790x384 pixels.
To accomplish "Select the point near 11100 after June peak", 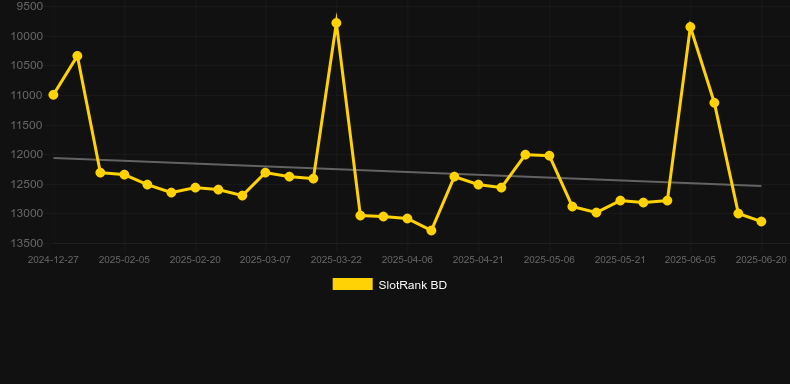I will tap(714, 103).
